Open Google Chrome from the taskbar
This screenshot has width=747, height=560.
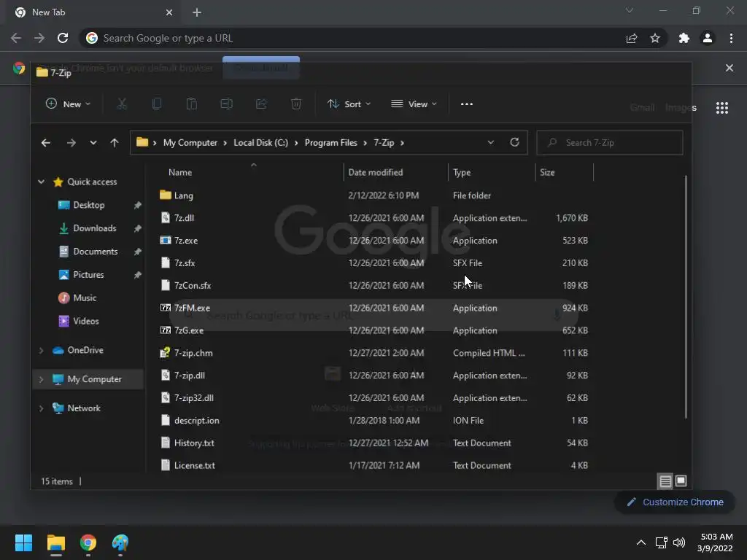point(88,542)
